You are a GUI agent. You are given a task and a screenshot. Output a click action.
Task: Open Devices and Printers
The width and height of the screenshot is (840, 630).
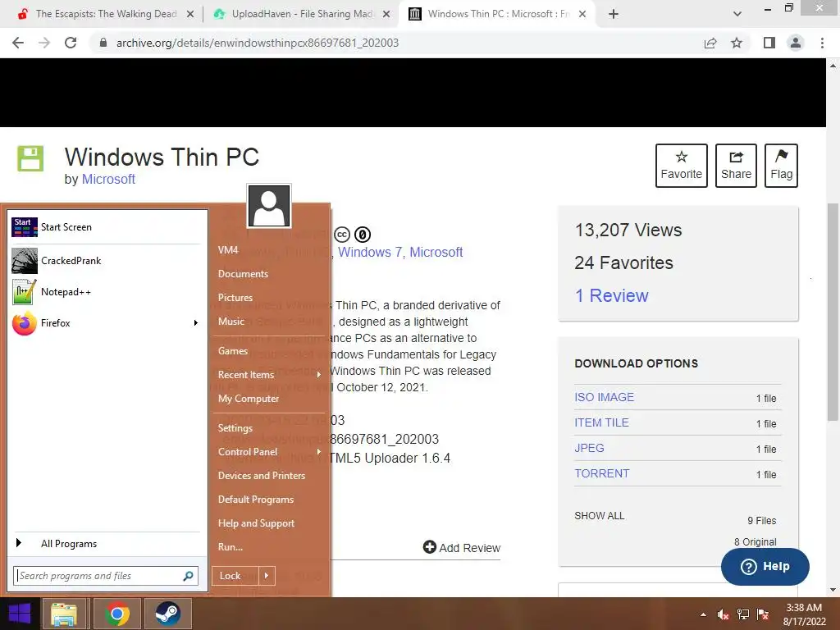coord(262,476)
